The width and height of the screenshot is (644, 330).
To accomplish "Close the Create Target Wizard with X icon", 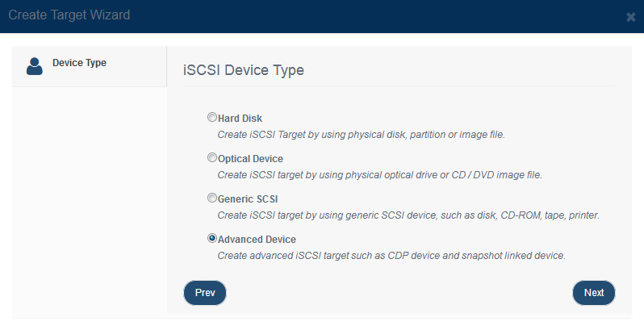I will [x=631, y=17].
